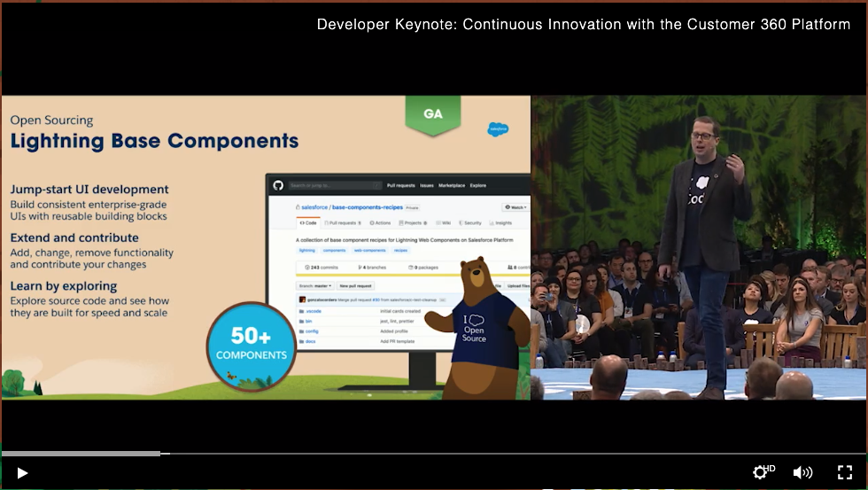Click the bear mascot wearing Open Source shirt

click(477, 328)
